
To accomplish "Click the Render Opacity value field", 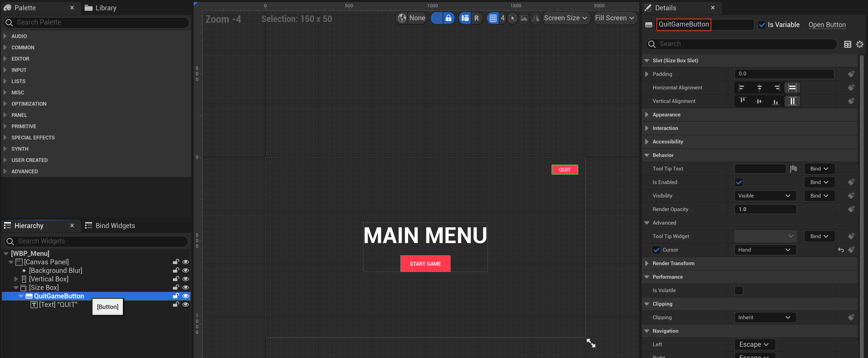I will point(765,209).
